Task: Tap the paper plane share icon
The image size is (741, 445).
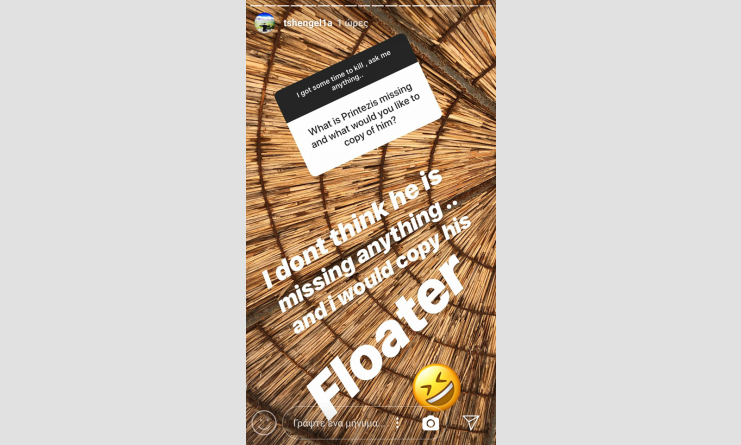Action: pos(471,422)
